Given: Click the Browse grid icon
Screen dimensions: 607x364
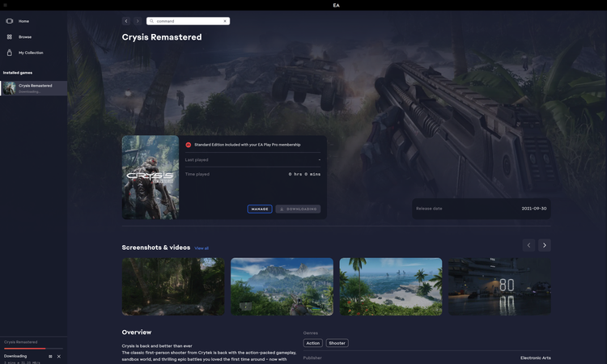Looking at the screenshot, I should 10,36.
